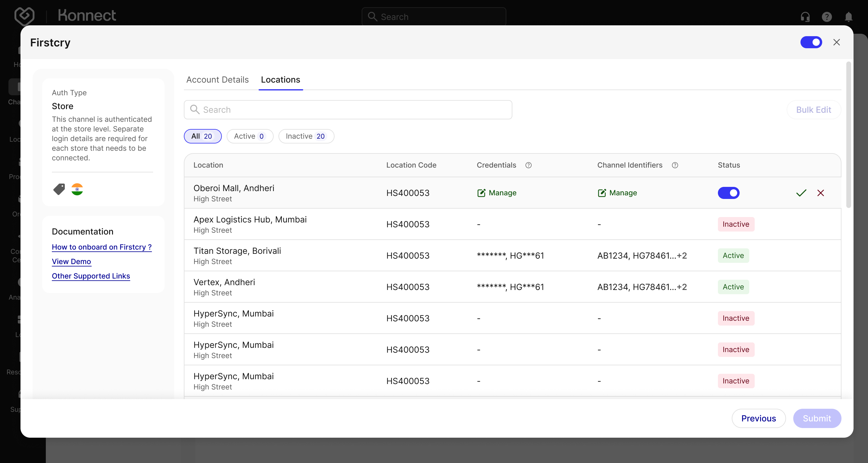The height and width of the screenshot is (463, 868).
Task: Close the Firstcry dialog
Action: coord(836,43)
